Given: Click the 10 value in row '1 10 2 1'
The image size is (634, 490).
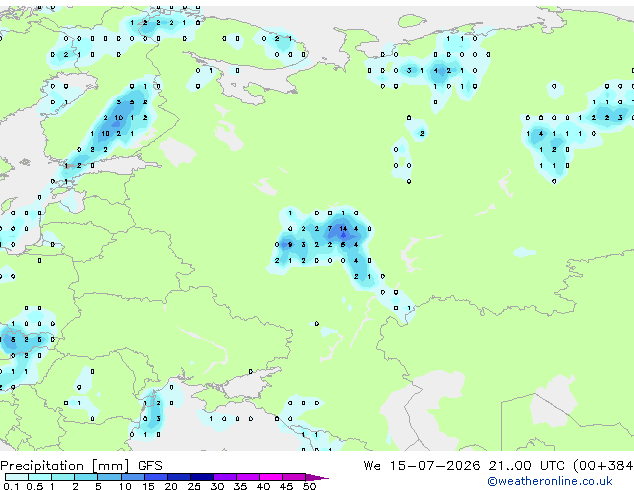Looking at the screenshot, I should 106,133.
